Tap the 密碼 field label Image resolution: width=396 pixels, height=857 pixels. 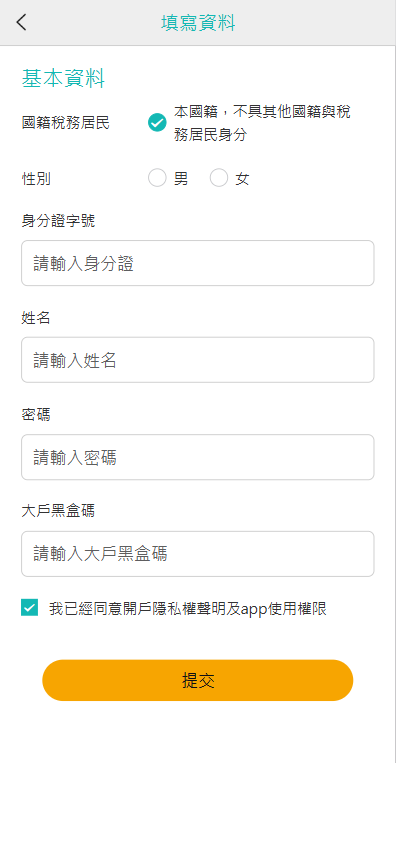pos(36,415)
